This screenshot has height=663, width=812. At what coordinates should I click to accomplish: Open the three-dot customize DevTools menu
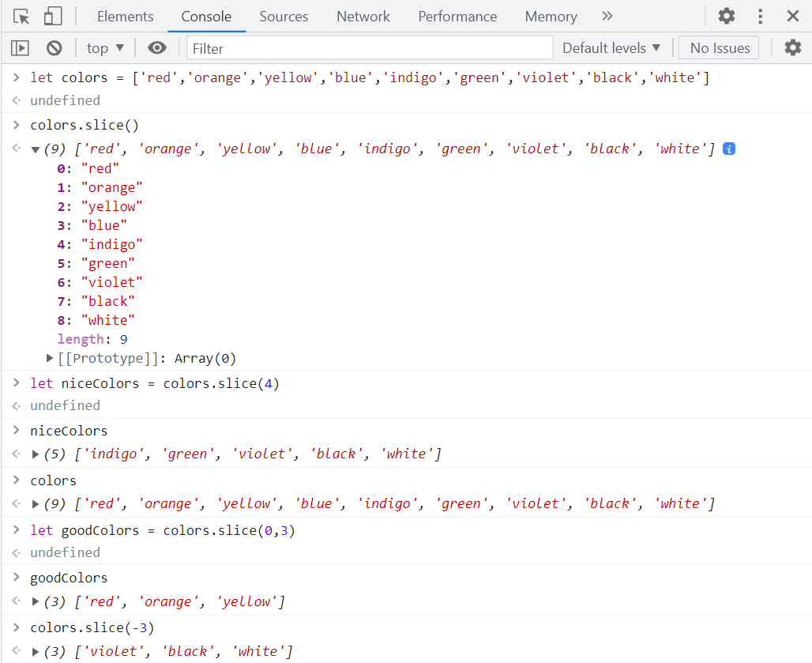point(760,16)
